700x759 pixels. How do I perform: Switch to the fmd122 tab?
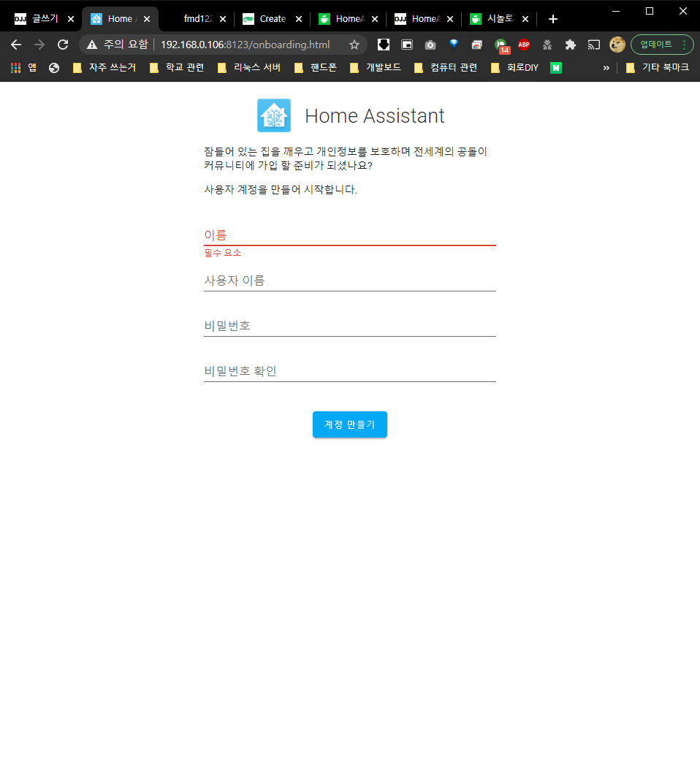(x=199, y=19)
